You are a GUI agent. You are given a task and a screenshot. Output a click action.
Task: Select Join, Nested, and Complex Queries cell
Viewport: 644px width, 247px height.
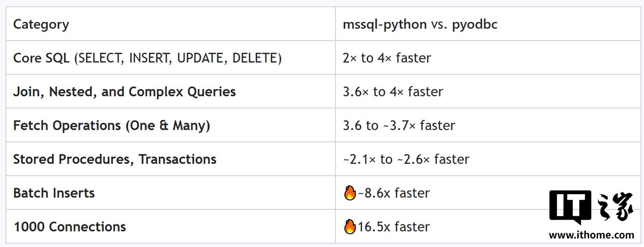[124, 92]
